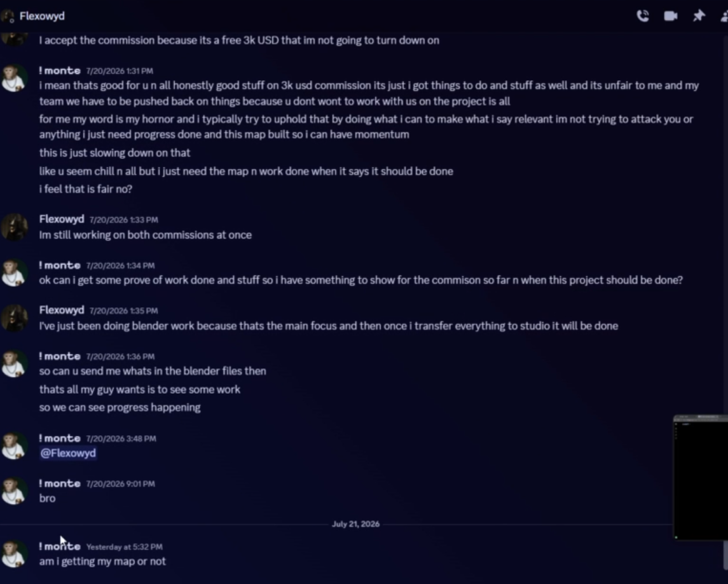This screenshot has height=584, width=728.
Task: Click the chat scrollbar thumb at bottom right
Action: click(725, 556)
